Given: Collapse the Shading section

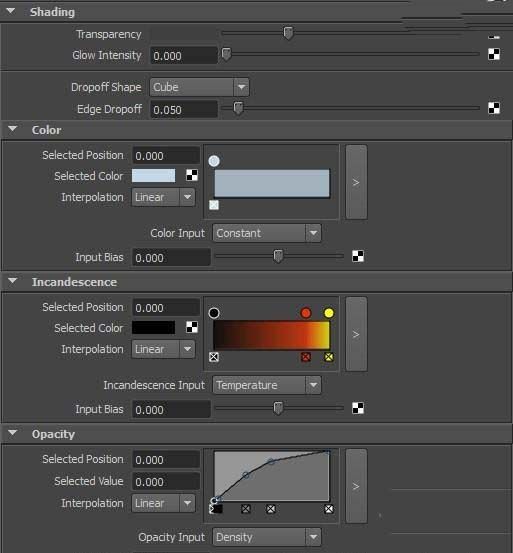Looking at the screenshot, I should [x=11, y=11].
